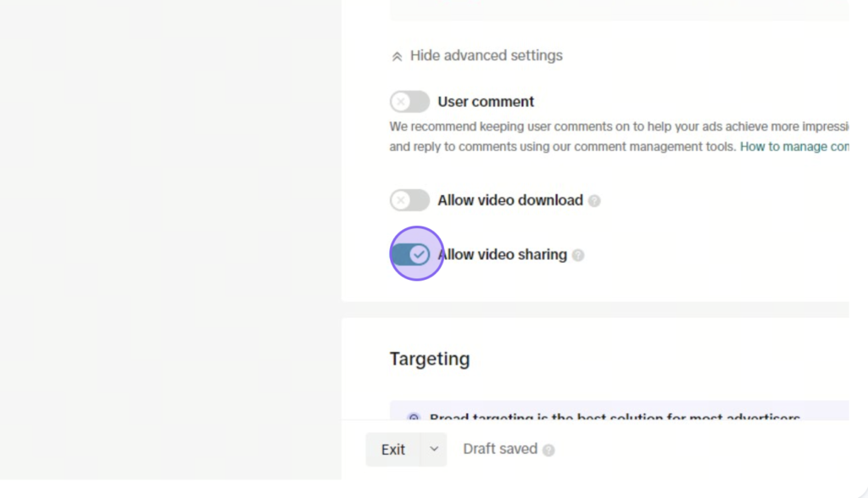Collapse section via Hide advanced settings text
Viewport: 868px width, 498px height.
pyautogui.click(x=486, y=55)
